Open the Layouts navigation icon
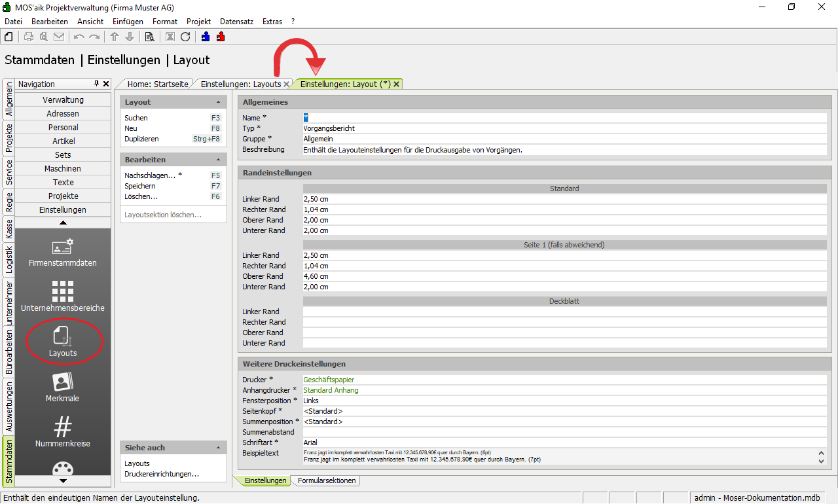Screen dimensions: 838x504 tap(63, 342)
